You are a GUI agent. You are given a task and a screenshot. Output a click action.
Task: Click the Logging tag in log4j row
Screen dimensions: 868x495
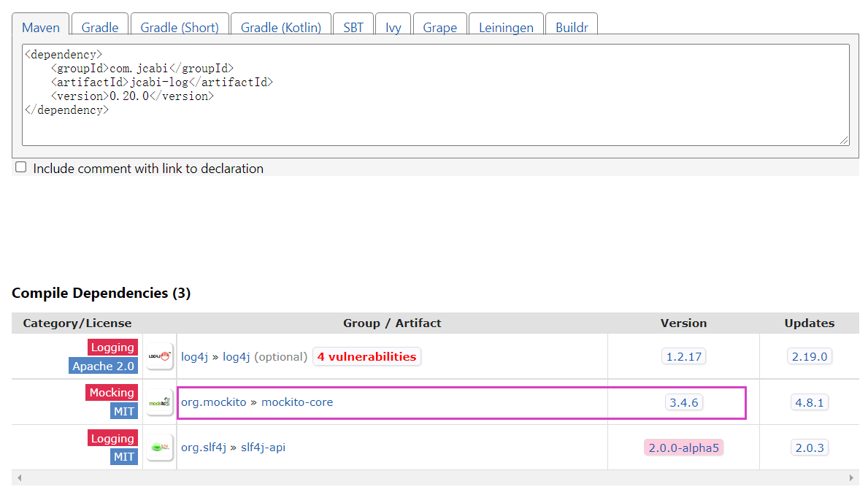pos(112,348)
